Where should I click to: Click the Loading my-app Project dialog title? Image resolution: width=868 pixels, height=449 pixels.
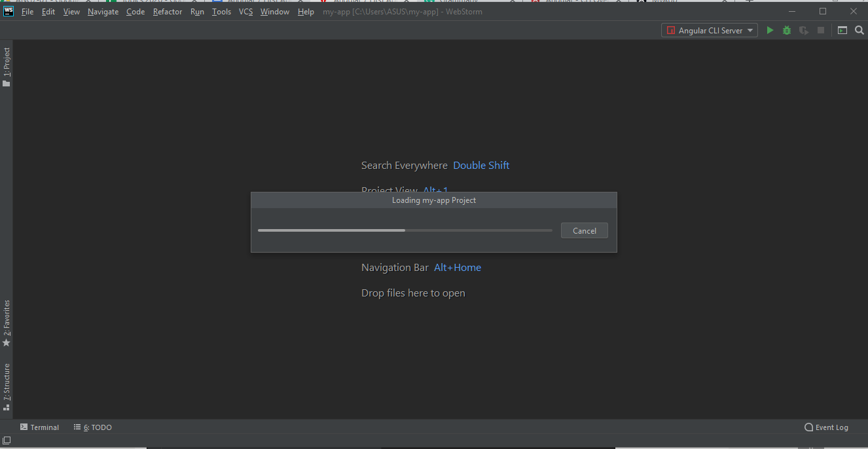(x=434, y=200)
